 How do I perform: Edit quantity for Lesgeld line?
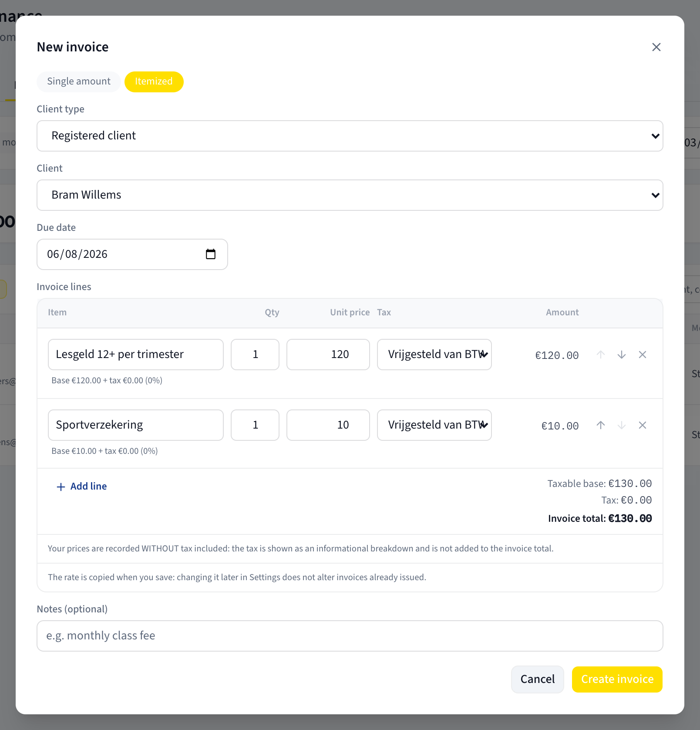(255, 355)
